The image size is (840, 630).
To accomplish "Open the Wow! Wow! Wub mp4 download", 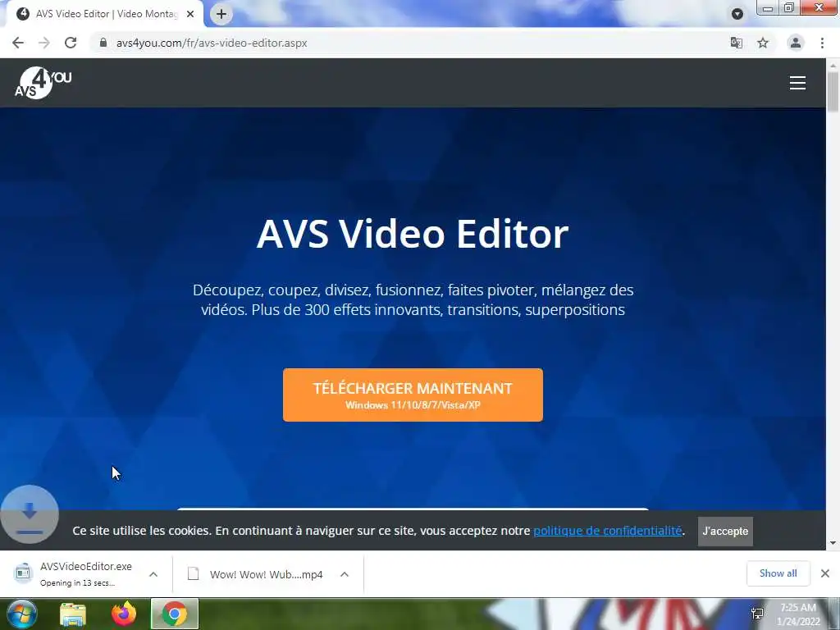I will coord(256,574).
